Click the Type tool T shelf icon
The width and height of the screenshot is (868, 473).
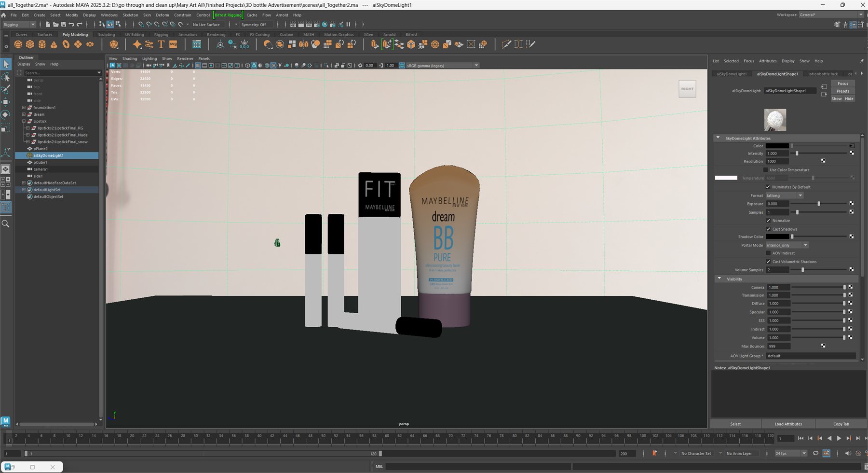tap(161, 44)
